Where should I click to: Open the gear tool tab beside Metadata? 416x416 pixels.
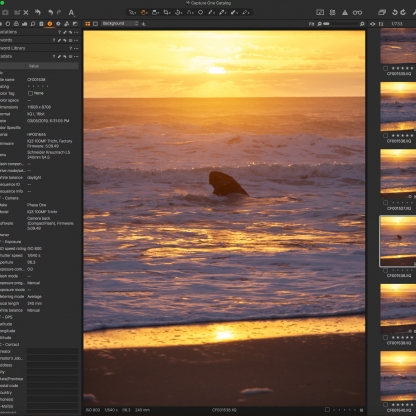[x=58, y=24]
